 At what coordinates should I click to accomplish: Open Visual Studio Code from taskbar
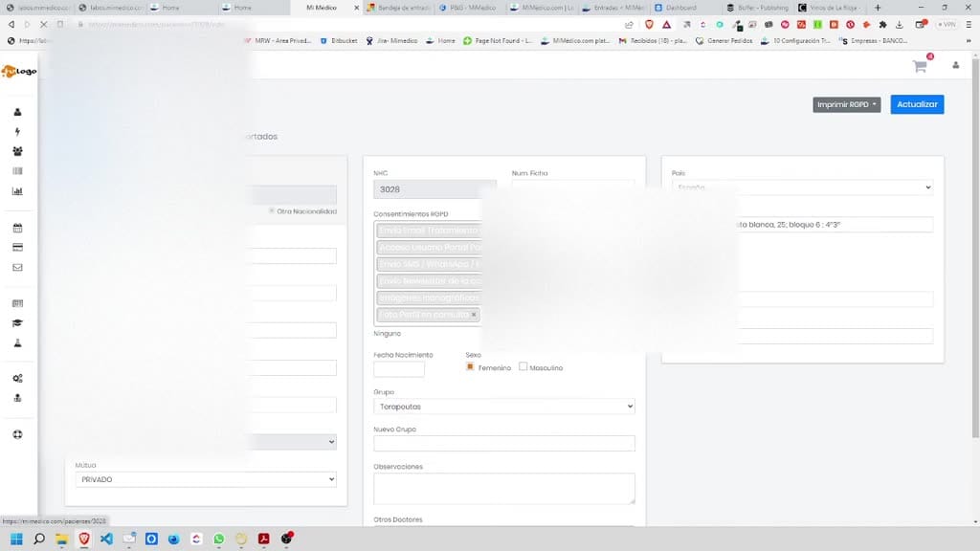coord(107,539)
